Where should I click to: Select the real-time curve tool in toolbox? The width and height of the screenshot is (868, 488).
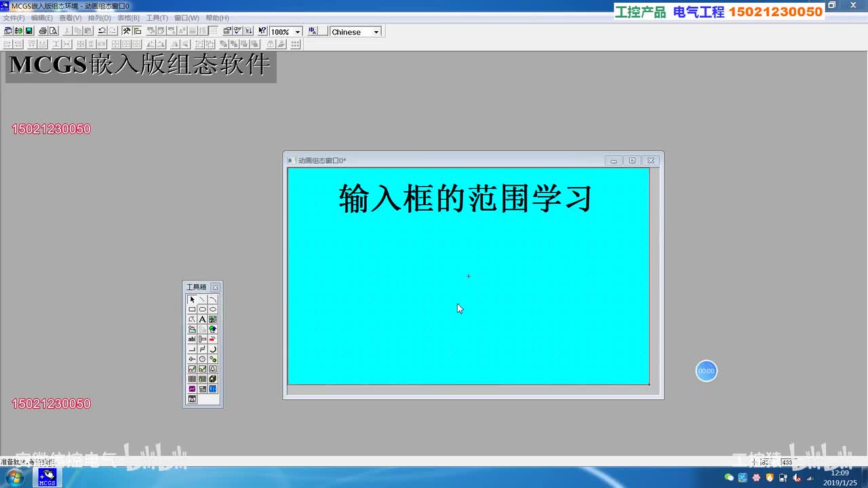[x=193, y=369]
